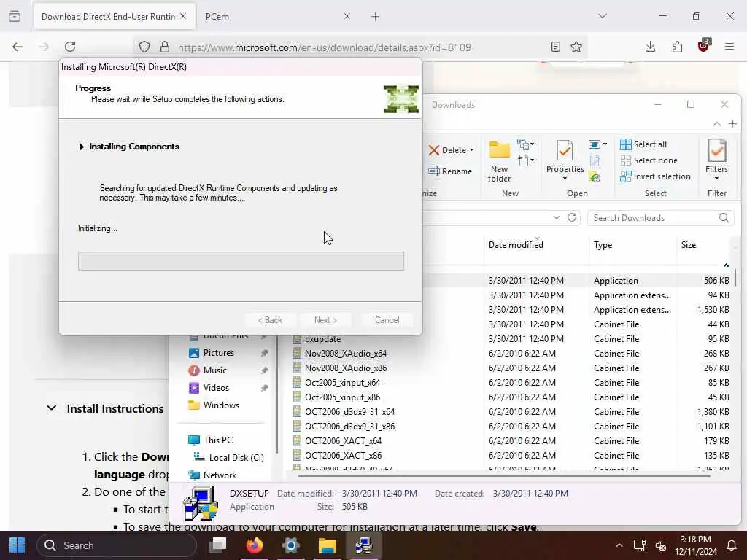Select This PC in navigation pane
Image resolution: width=747 pixels, height=560 pixels.
[x=217, y=440]
